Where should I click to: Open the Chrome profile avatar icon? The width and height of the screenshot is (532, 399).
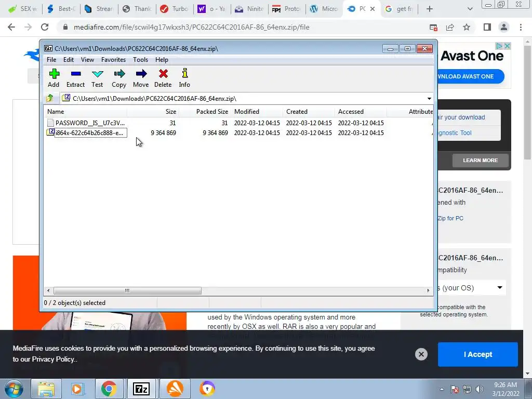504,27
